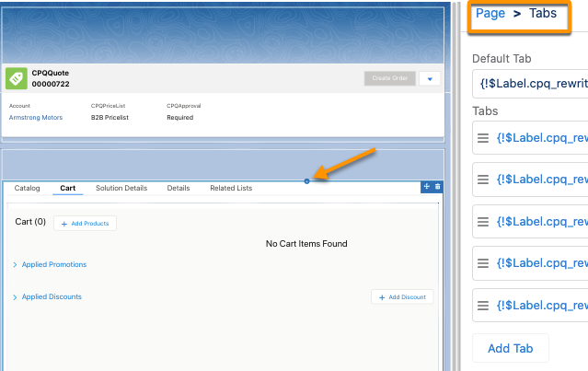Click the Add Discount button
Image resolution: width=588 pixels, height=371 pixels.
[402, 296]
